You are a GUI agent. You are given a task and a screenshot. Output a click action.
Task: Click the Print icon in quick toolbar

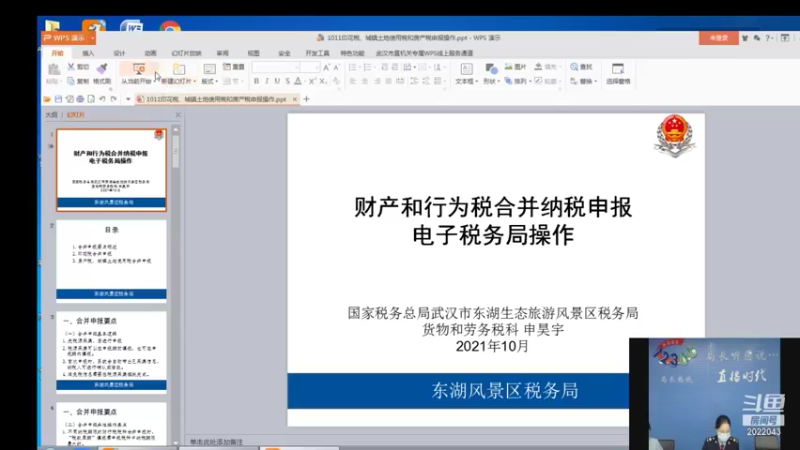(x=80, y=99)
